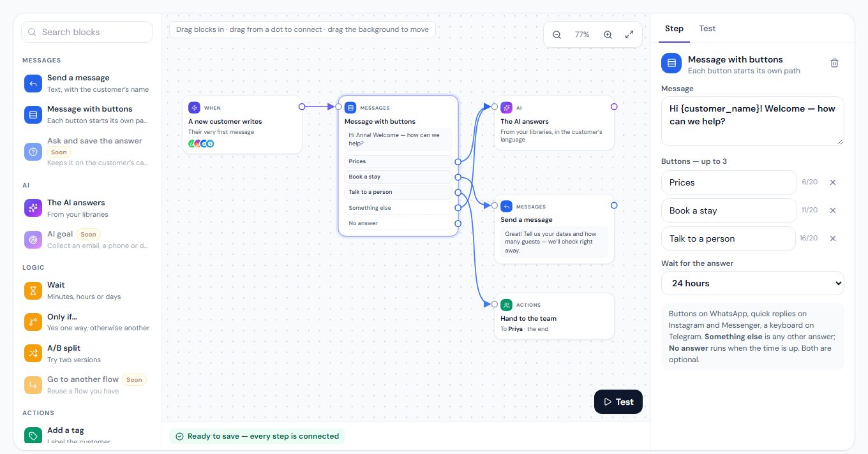Click the Search blocks field
The height and width of the screenshot is (454, 868).
[x=87, y=32]
